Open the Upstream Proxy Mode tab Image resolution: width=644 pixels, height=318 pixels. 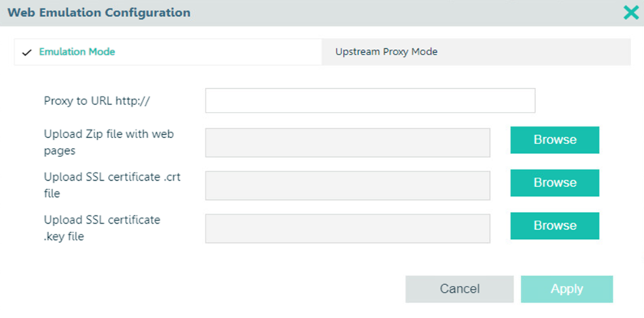click(386, 52)
